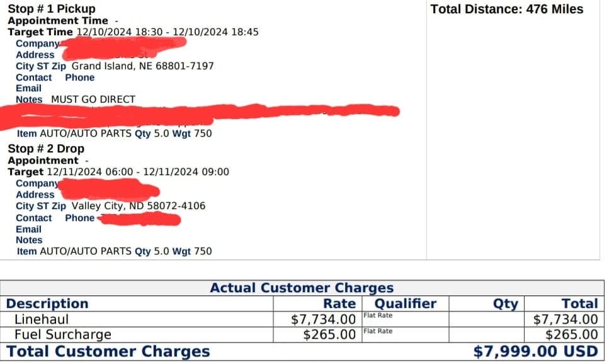This screenshot has height=364, width=607.
Task: Click the Linehaul row description
Action: pos(42,319)
